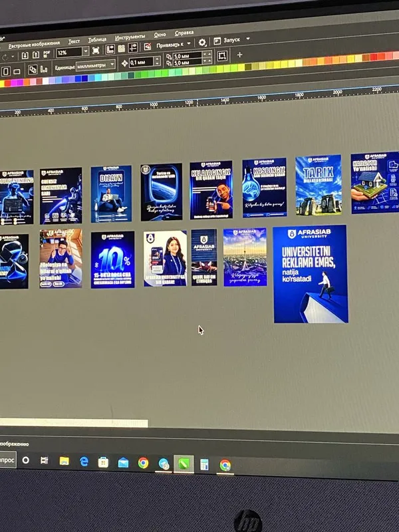Viewport: 399px width, 532px height.
Task: Select the poster of man pointing at phone
Action: tap(211, 190)
